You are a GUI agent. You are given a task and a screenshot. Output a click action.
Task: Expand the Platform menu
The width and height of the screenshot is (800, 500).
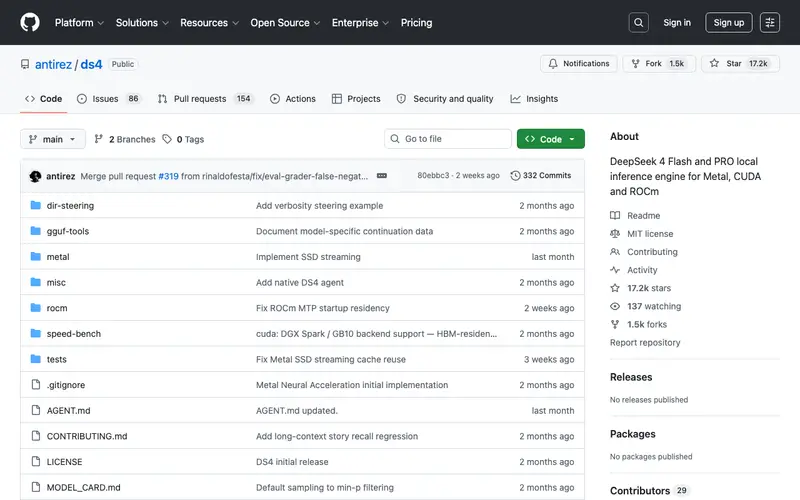79,22
